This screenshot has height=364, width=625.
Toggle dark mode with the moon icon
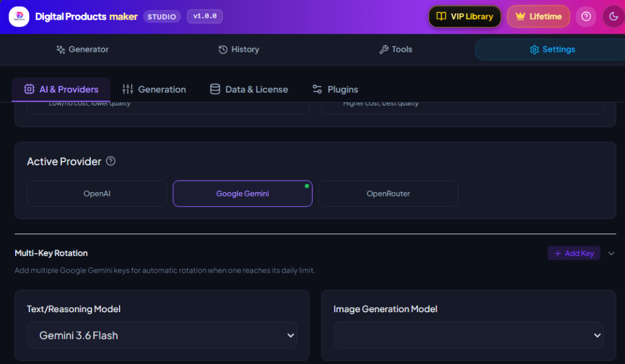coord(613,16)
